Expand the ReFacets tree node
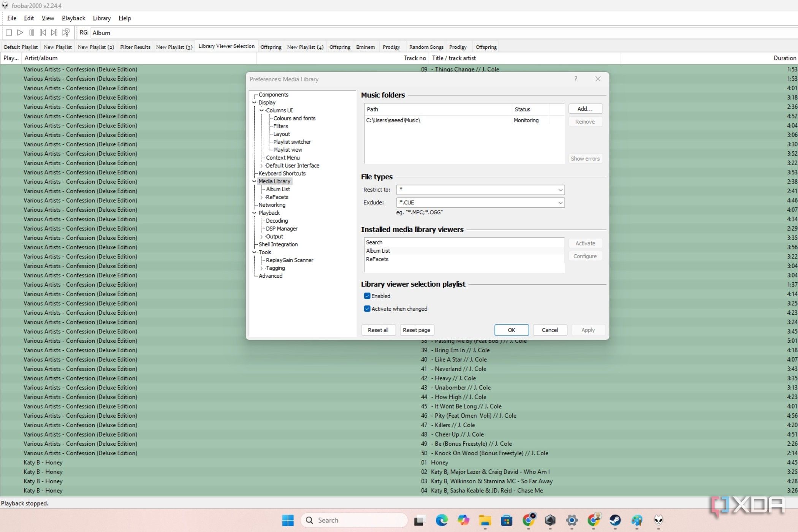Image resolution: width=798 pixels, height=532 pixels. (x=261, y=197)
